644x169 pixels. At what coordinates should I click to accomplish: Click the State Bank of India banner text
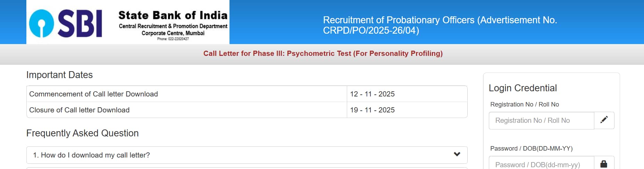(x=173, y=15)
